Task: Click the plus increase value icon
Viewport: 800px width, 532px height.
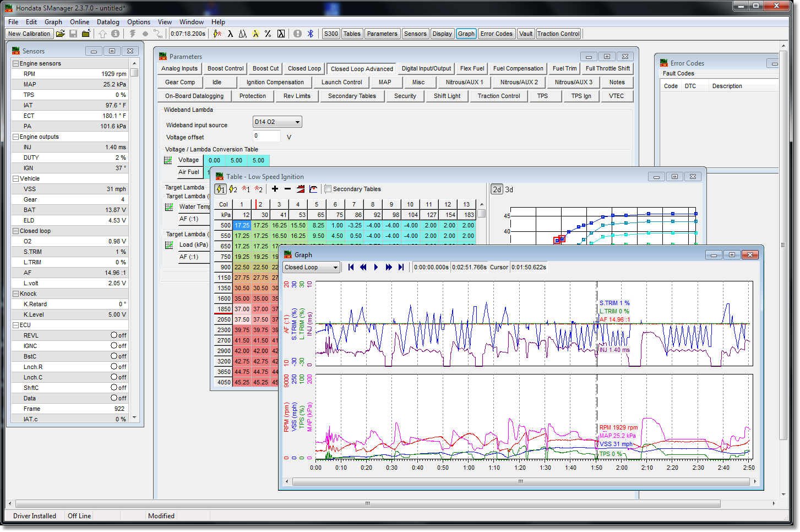Action: (275, 189)
